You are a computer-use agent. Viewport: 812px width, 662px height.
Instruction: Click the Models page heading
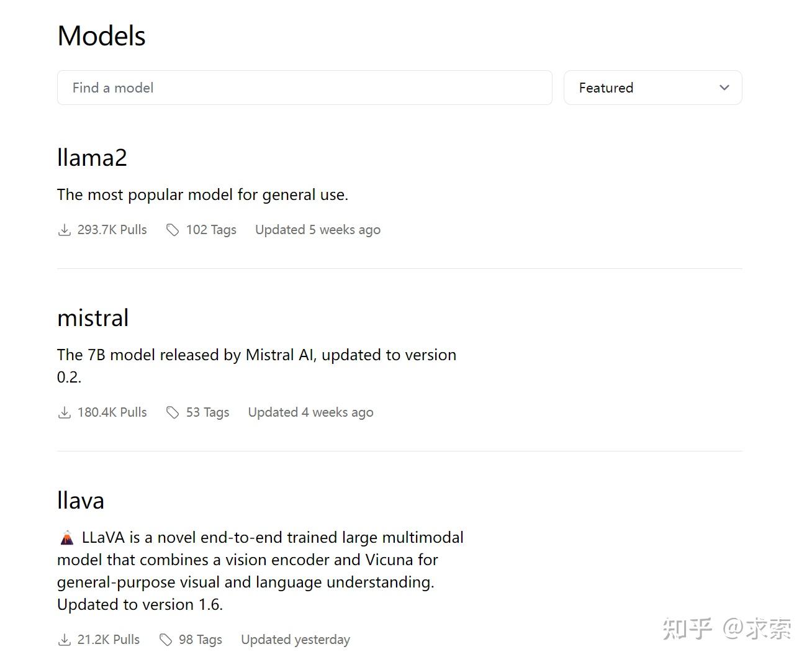tap(101, 36)
